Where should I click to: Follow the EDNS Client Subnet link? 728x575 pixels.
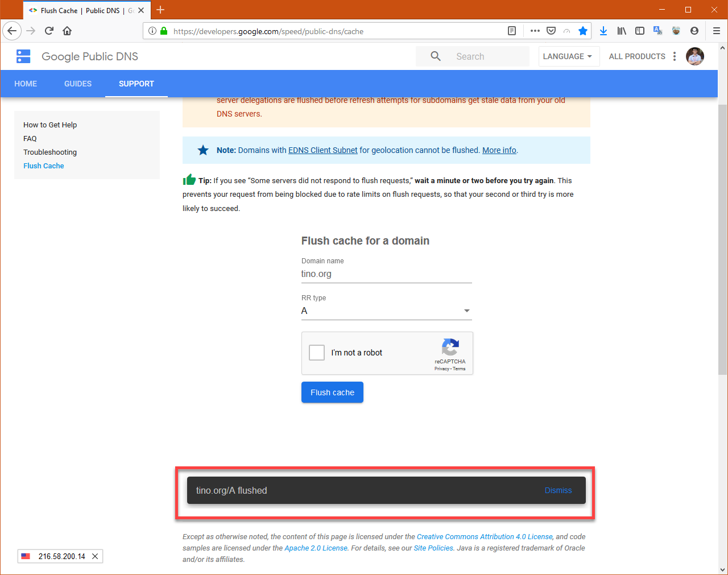pyautogui.click(x=323, y=150)
